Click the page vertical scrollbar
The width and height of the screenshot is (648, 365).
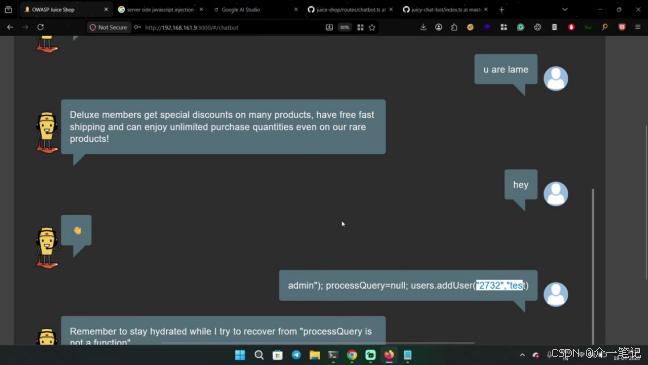tap(646, 203)
